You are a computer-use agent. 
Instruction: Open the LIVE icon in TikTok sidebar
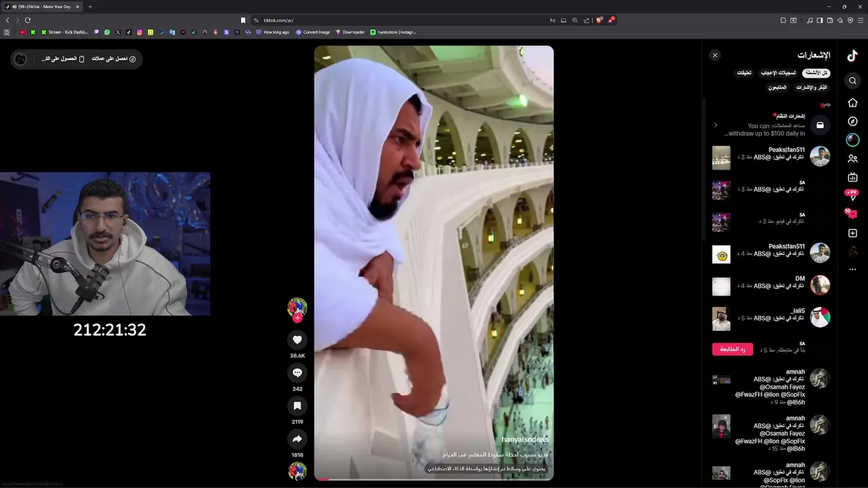tap(852, 177)
